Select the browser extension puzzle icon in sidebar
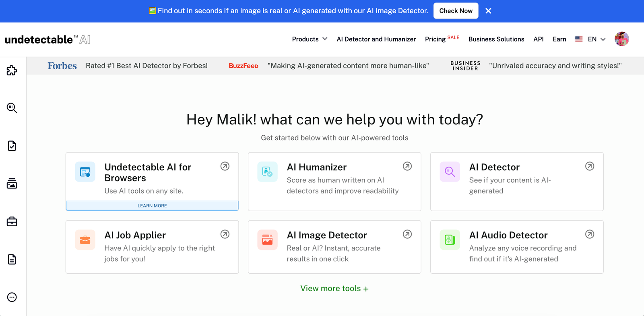This screenshot has width=644, height=316. (x=12, y=70)
